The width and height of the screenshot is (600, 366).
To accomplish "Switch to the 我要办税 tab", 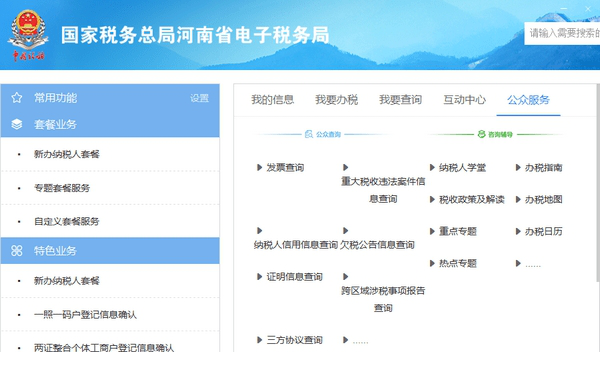I will point(336,100).
